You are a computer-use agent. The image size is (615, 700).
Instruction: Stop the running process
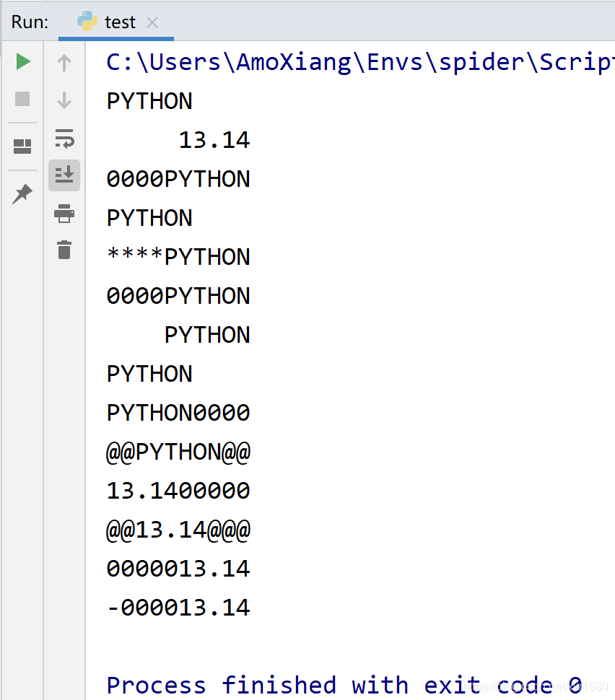[22, 100]
